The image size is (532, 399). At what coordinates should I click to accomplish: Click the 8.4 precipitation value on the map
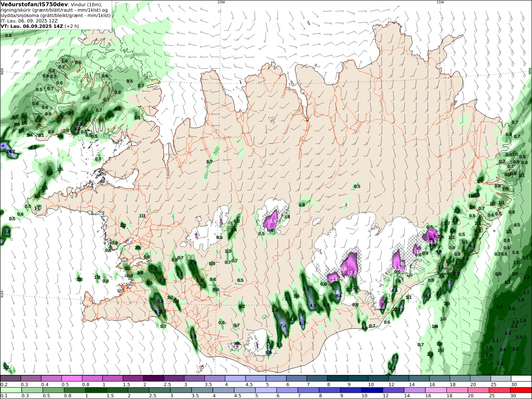338,296
